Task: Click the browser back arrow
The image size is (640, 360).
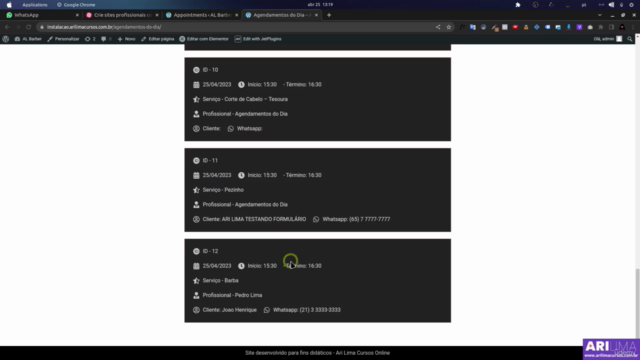Action: 7,27
